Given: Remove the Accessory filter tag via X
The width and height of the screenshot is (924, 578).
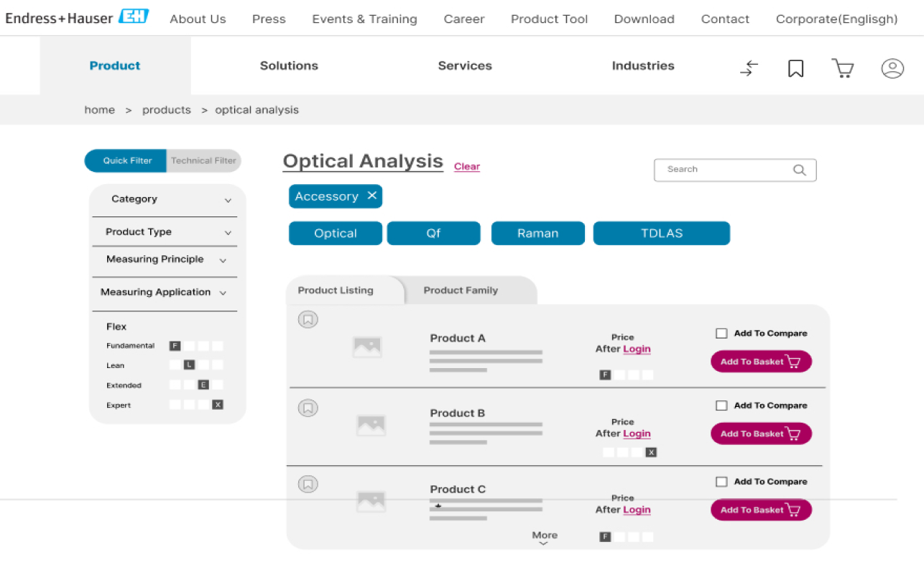Looking at the screenshot, I should [371, 196].
